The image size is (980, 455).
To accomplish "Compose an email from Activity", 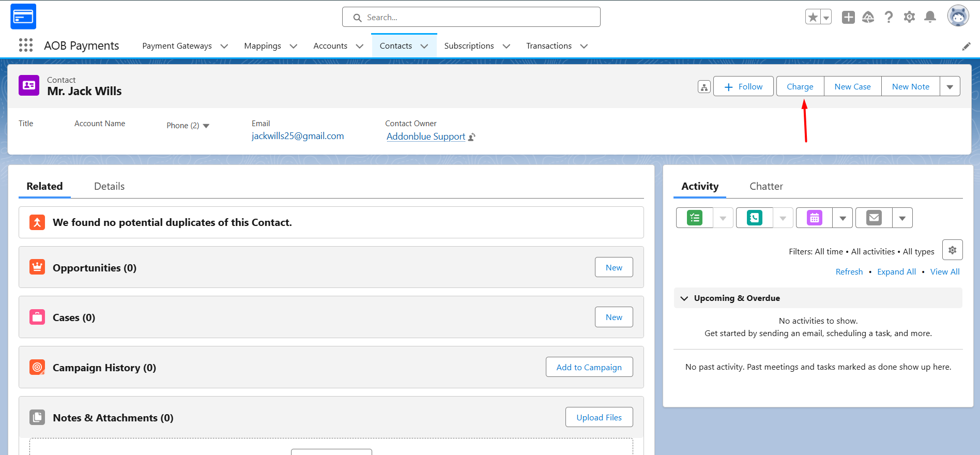I will [874, 218].
